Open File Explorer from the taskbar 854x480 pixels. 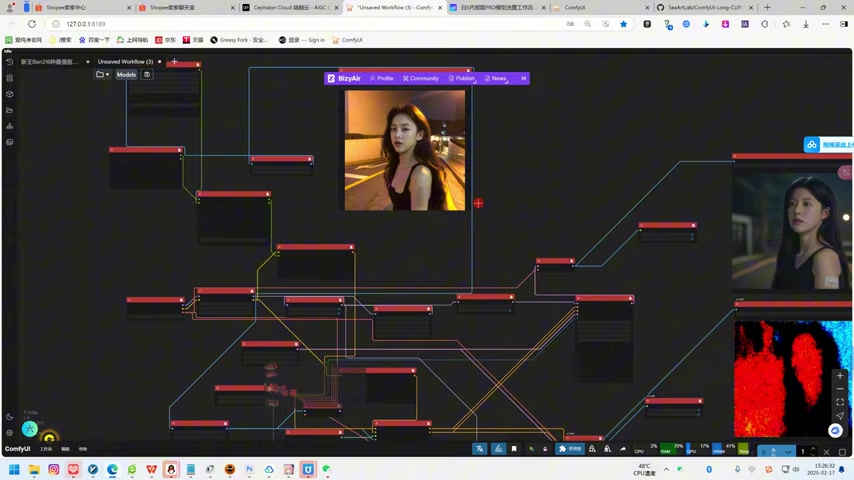[34, 469]
